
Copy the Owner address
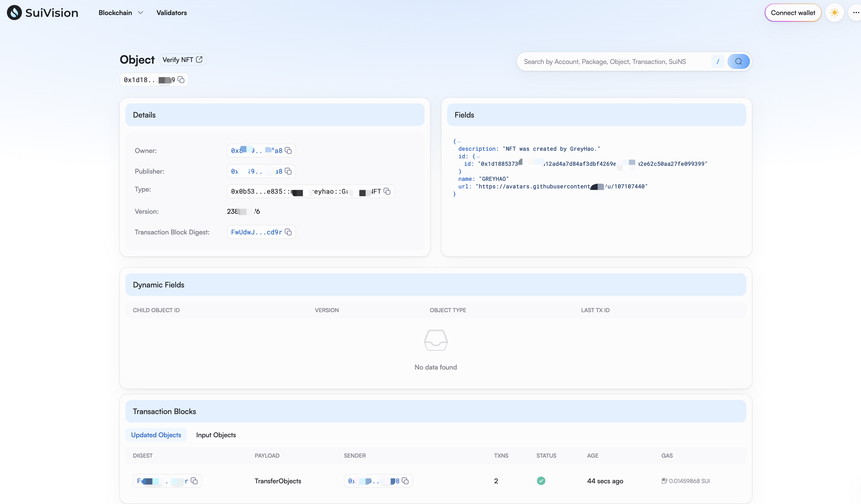click(288, 150)
